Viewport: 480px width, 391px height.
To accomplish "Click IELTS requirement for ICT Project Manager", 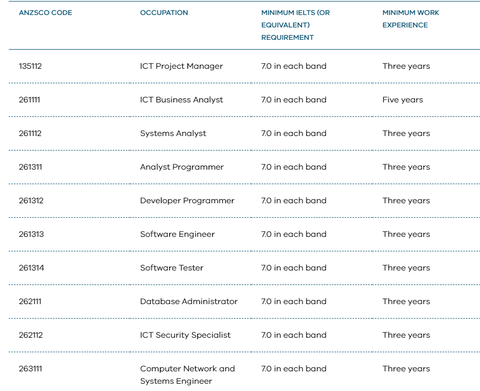I will 294,66.
